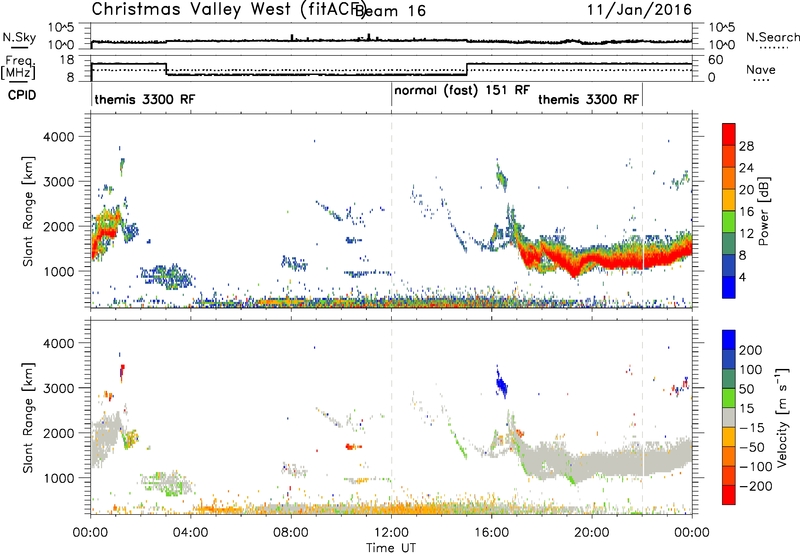800x554 pixels.
Task: Click the '4000' tick on the power panel
Action: (x=58, y=137)
